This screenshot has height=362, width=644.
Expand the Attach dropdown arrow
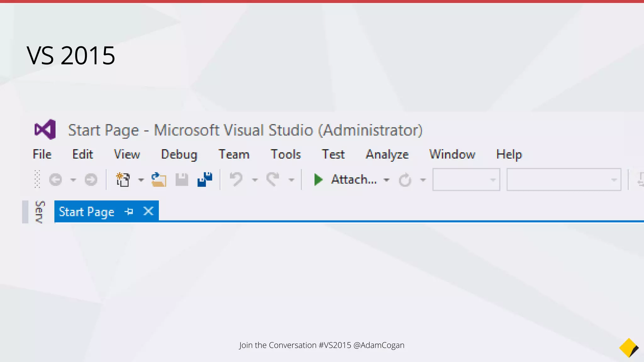(x=386, y=180)
